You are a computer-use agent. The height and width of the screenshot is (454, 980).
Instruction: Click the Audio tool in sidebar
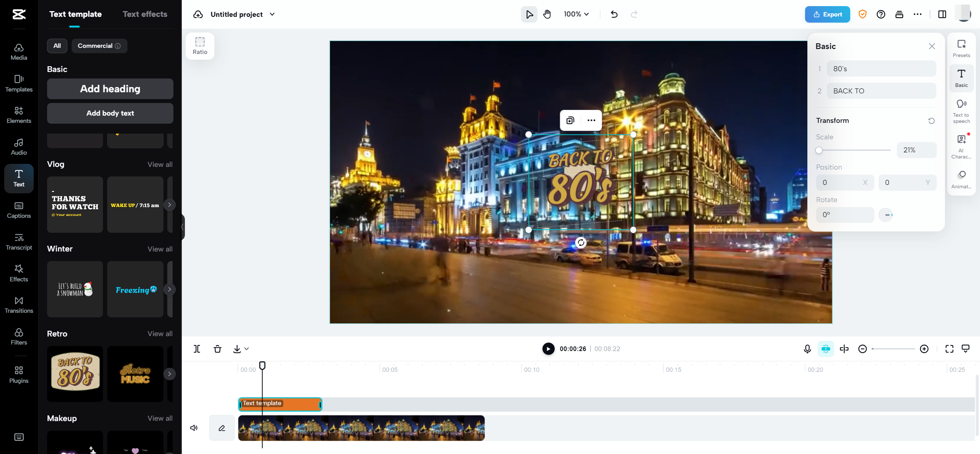pyautogui.click(x=18, y=146)
